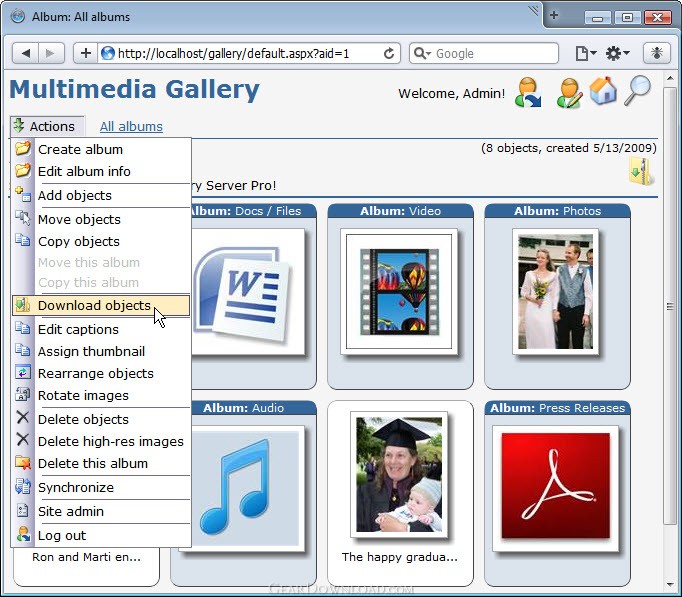Select Assign thumbnail menu item

[x=101, y=351]
